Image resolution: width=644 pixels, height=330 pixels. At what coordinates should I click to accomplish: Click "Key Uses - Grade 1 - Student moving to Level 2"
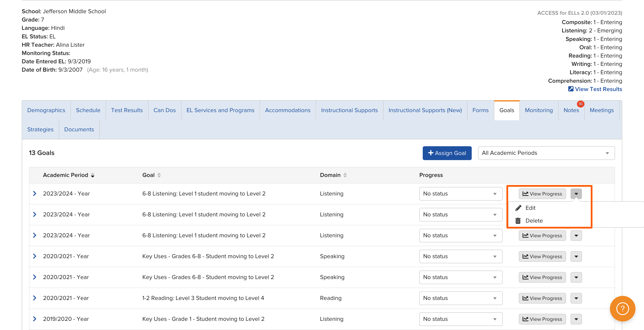click(203, 319)
